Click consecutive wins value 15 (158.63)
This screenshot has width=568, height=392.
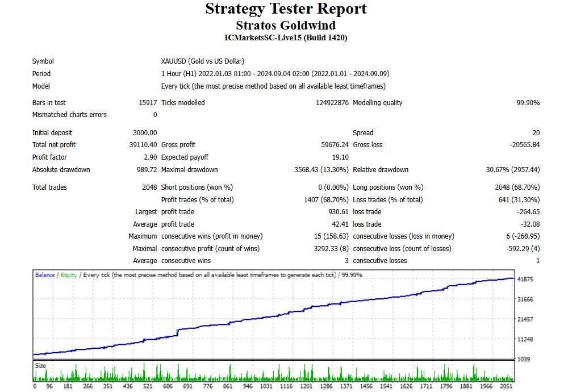[x=331, y=236]
